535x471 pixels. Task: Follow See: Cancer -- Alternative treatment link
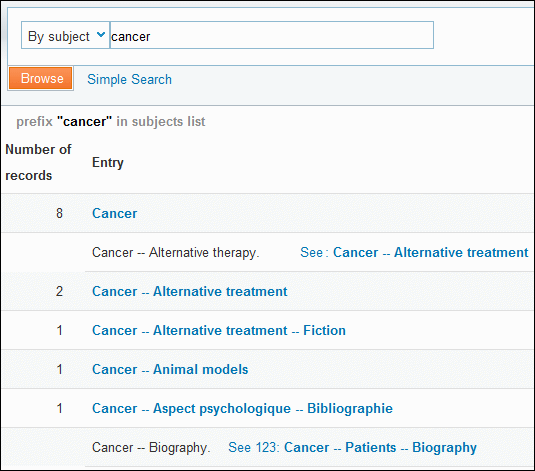pos(431,253)
